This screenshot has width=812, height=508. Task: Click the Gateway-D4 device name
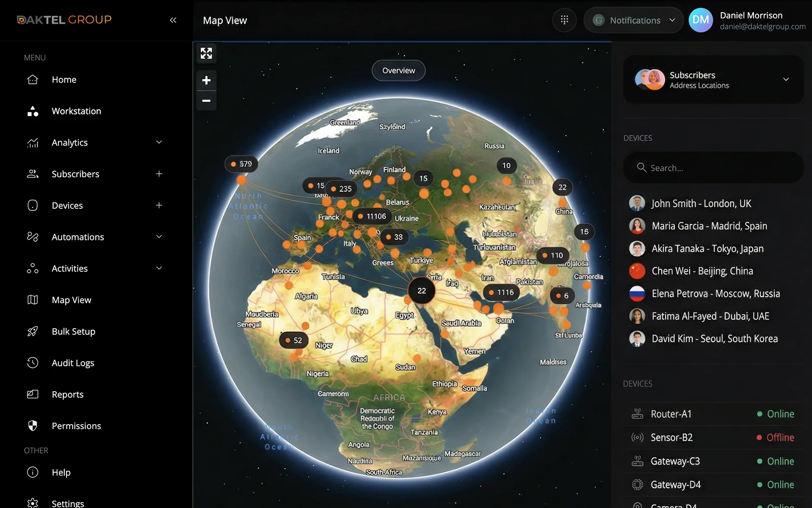676,485
